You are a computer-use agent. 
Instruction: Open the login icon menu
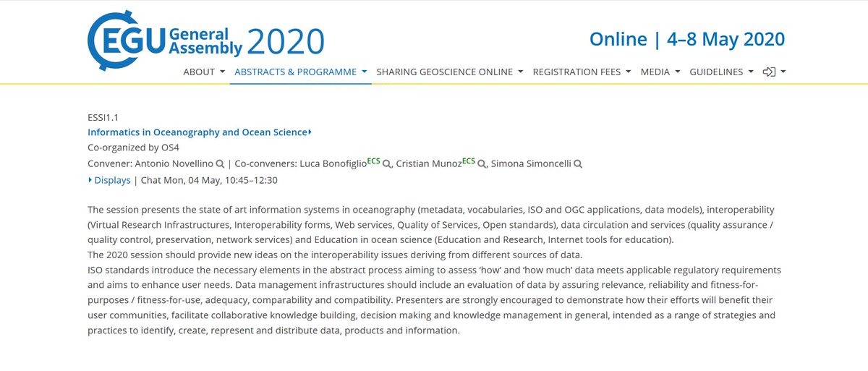pos(775,72)
